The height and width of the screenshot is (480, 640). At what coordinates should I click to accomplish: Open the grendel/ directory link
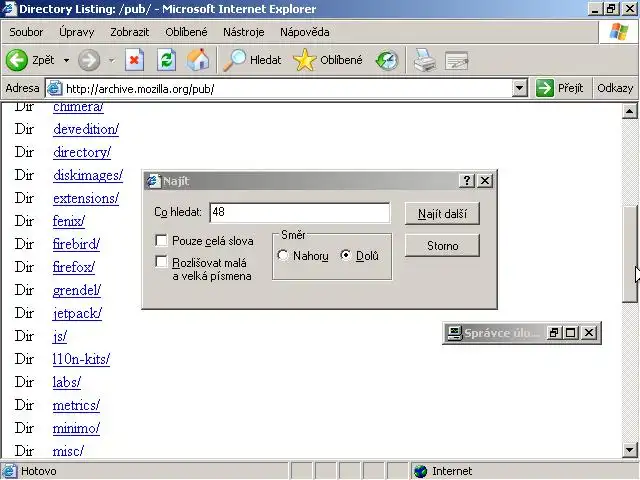77,290
